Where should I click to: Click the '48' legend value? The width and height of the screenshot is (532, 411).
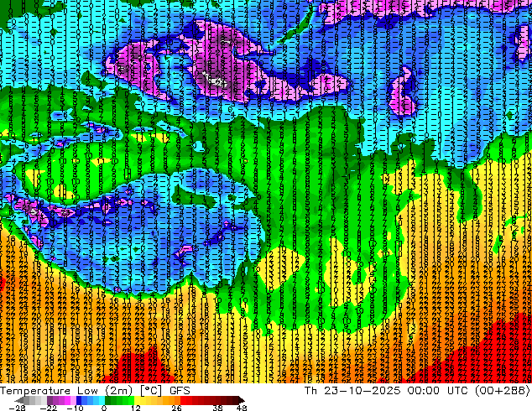coord(242,408)
